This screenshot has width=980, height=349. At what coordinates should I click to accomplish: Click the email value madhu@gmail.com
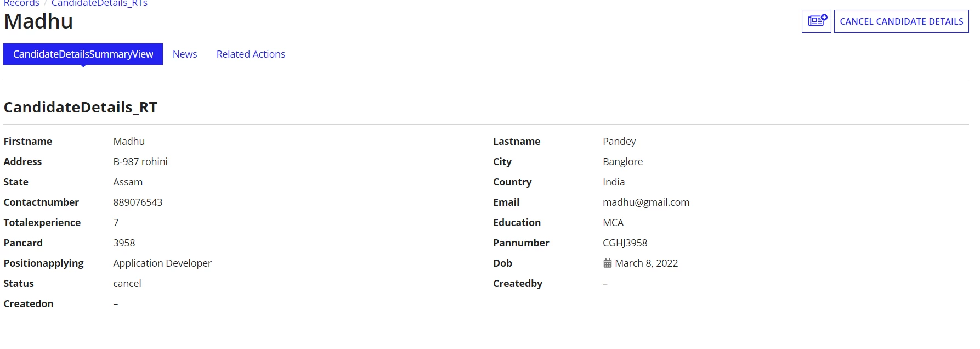(x=646, y=202)
